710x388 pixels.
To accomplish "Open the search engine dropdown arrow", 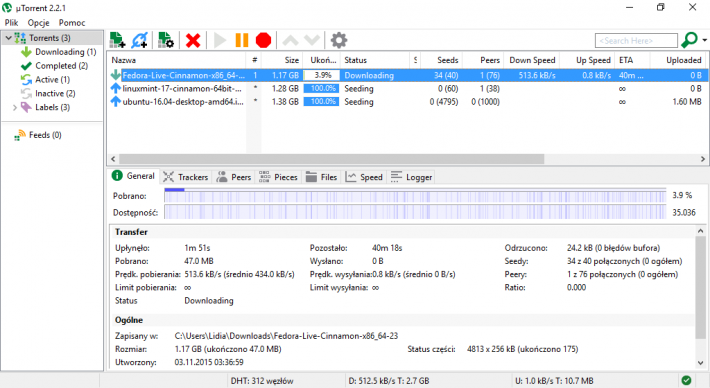I will [705, 40].
